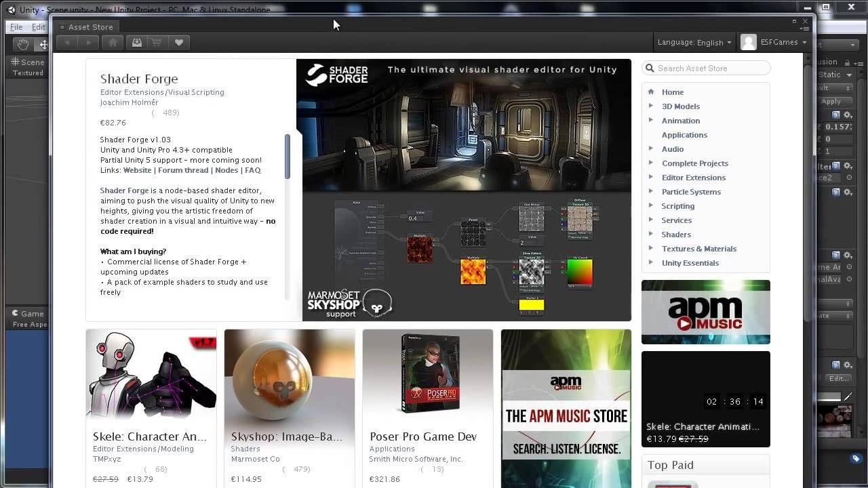Click the ESFGames user avatar icon
This screenshot has width=868, height=488.
(x=749, y=42)
